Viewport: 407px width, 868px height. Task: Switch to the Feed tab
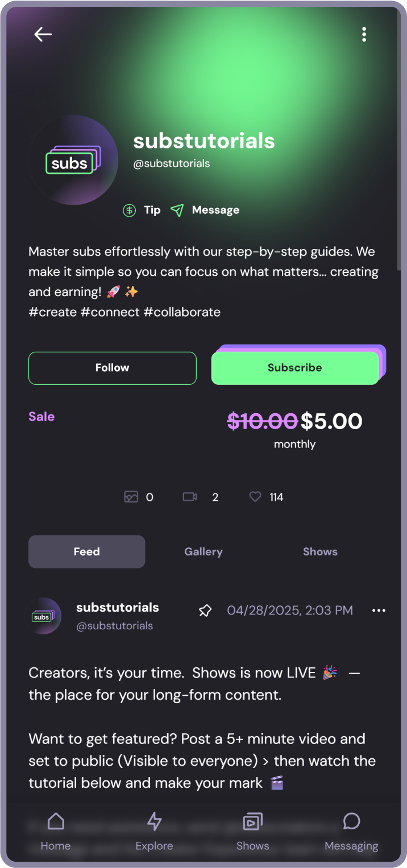[86, 551]
